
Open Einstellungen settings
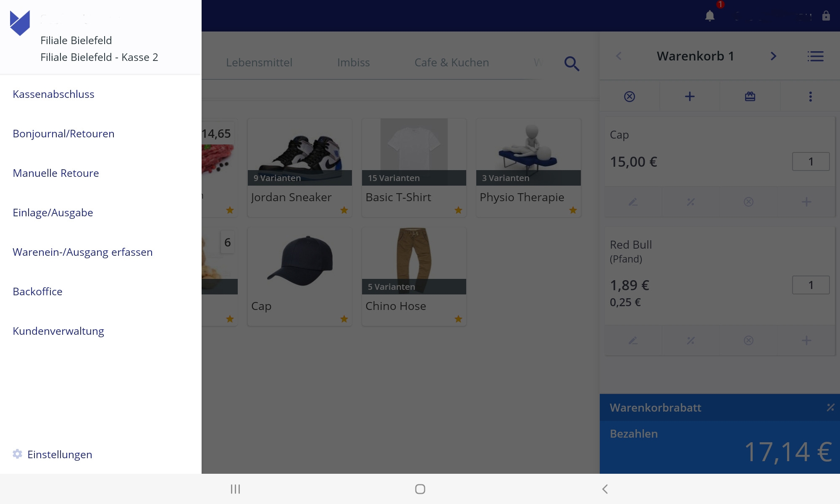tap(59, 454)
